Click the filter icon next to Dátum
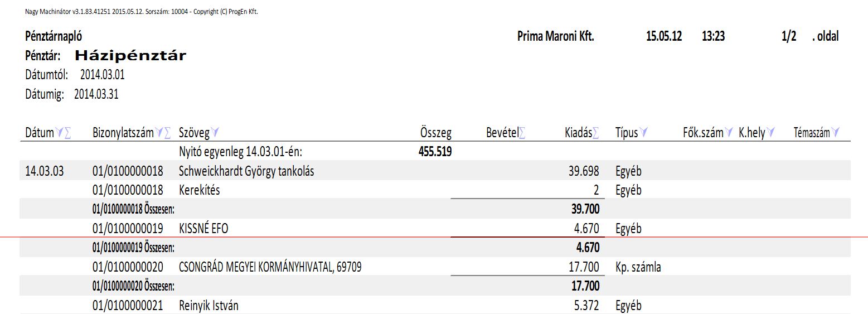 click(59, 133)
